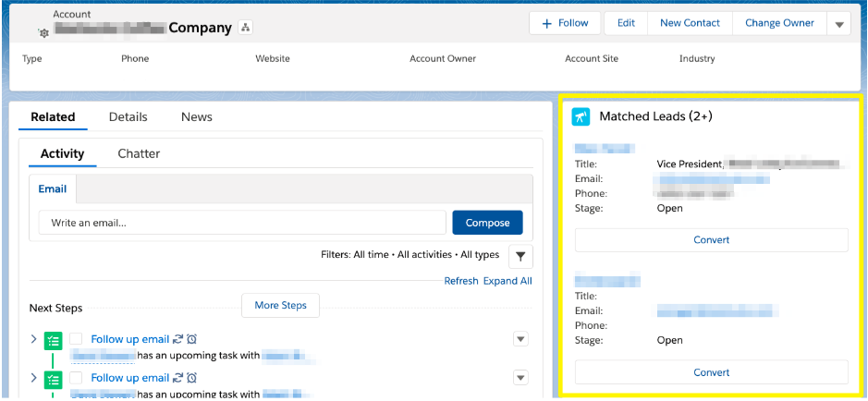
Task: Switch to the Details tab
Action: pos(128,116)
